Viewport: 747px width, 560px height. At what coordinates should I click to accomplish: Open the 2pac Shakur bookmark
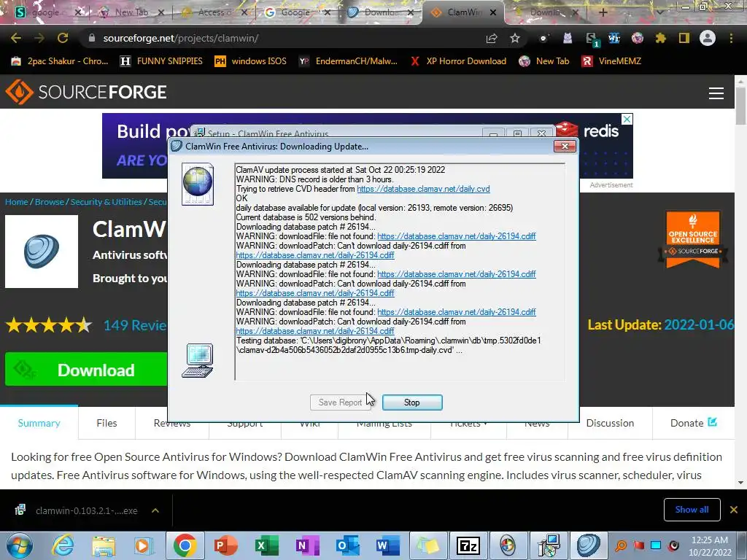coord(60,61)
